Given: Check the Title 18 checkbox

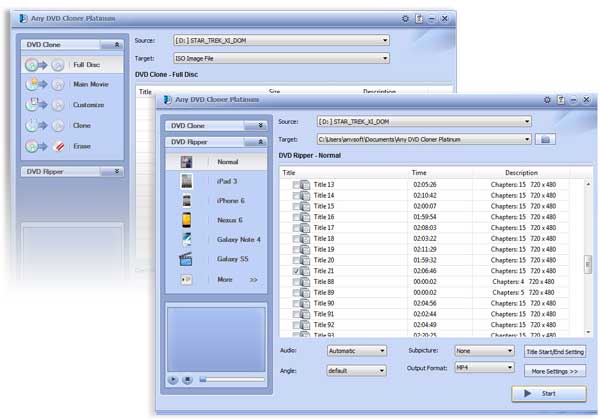Looking at the screenshot, I should pos(296,239).
